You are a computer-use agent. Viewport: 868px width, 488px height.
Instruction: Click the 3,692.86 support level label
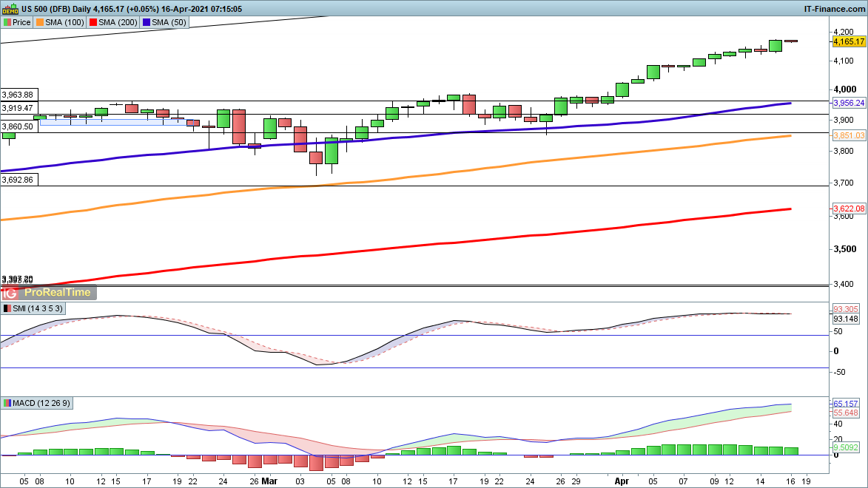(x=18, y=179)
